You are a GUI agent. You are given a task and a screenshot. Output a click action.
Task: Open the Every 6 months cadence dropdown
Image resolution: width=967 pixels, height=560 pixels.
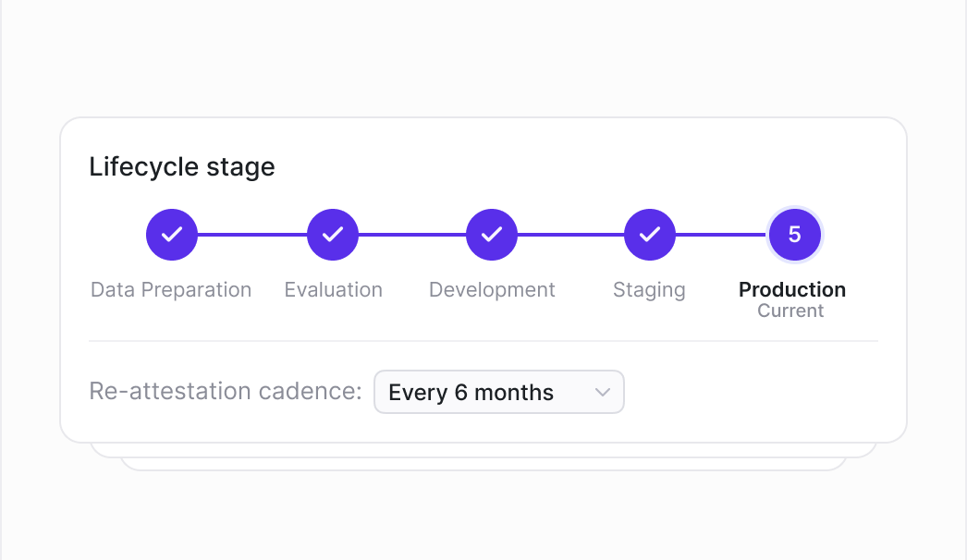point(499,392)
